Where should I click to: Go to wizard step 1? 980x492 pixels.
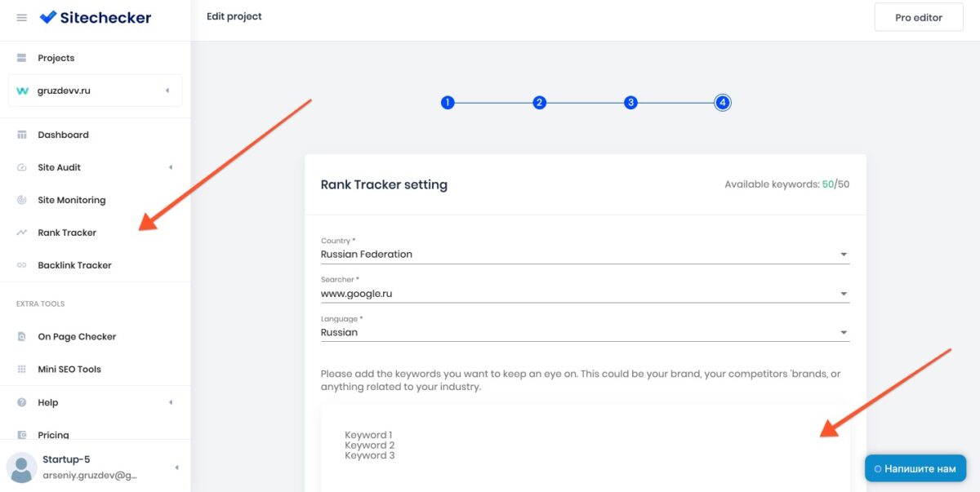447,103
